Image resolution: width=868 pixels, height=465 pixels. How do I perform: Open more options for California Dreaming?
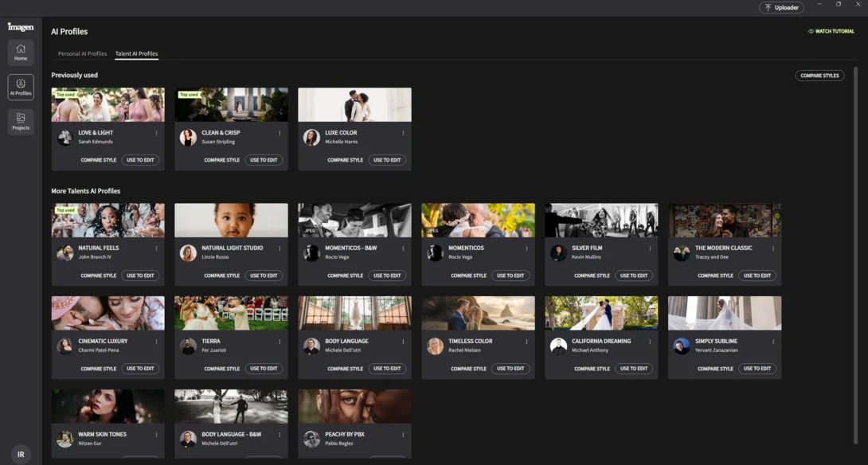pyautogui.click(x=650, y=342)
